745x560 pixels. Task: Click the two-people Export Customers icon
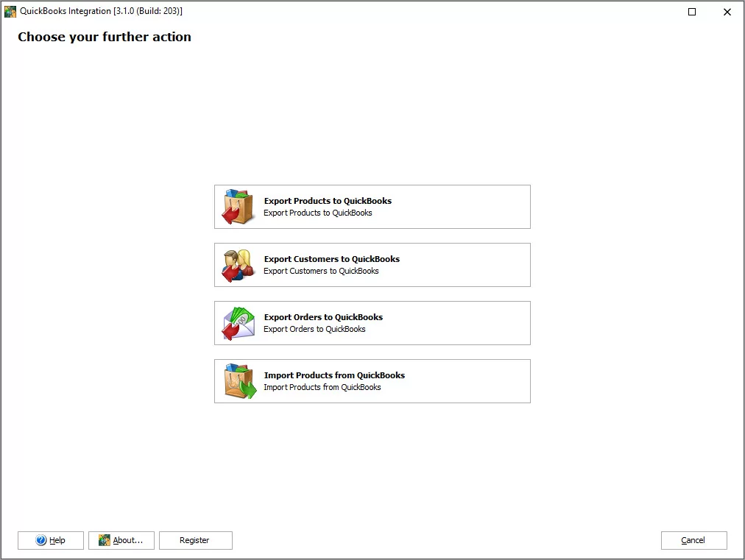tap(238, 266)
